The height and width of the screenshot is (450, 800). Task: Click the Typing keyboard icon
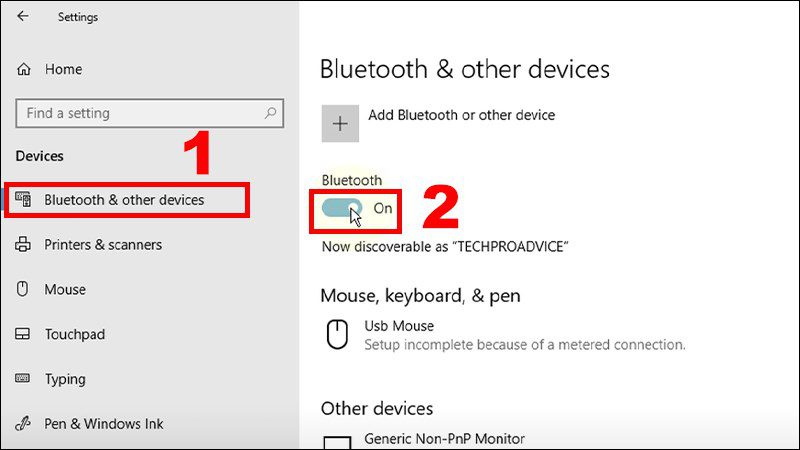tap(23, 380)
